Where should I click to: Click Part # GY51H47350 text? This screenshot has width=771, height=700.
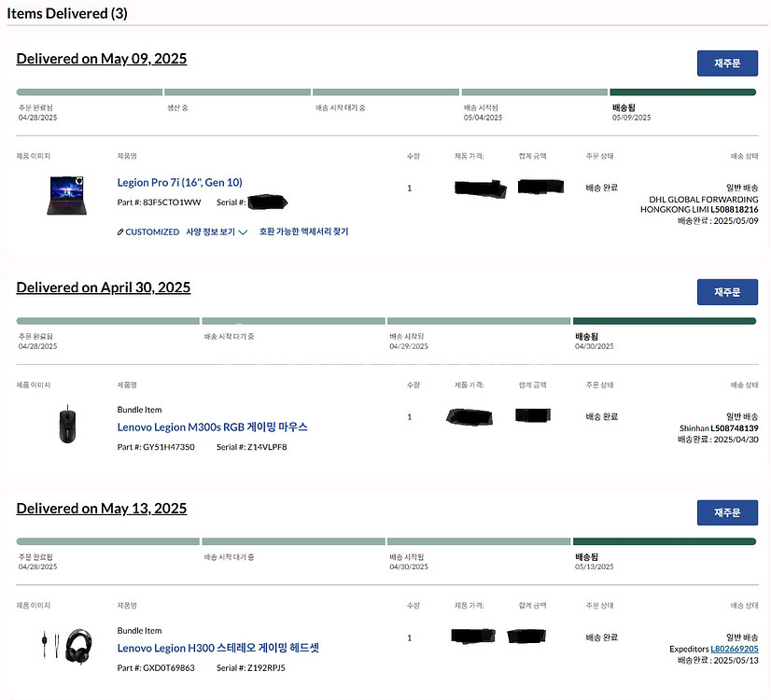156,447
